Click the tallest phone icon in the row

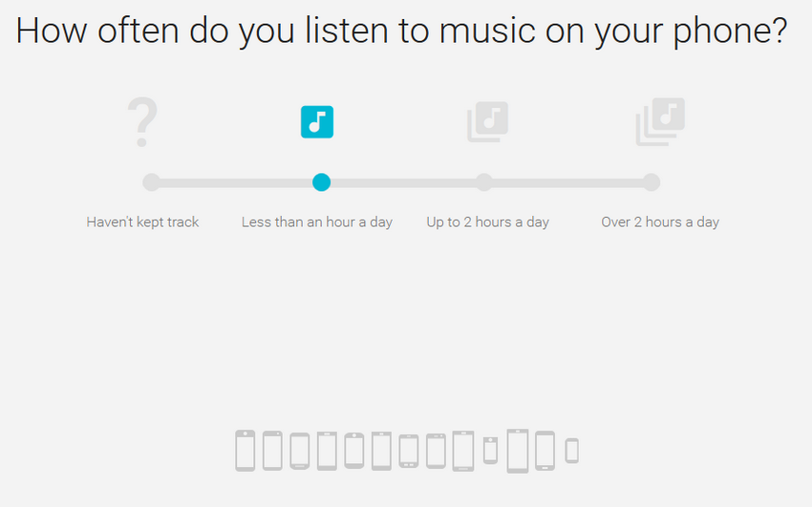pyautogui.click(x=518, y=451)
